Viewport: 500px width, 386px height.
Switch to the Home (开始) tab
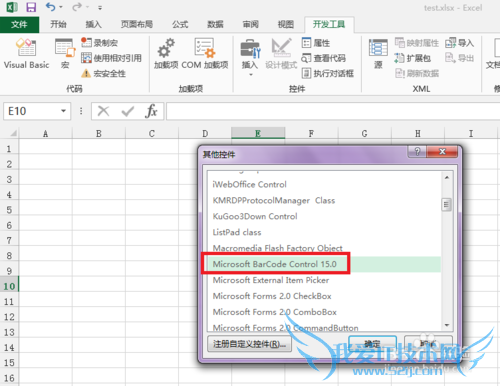[58, 24]
